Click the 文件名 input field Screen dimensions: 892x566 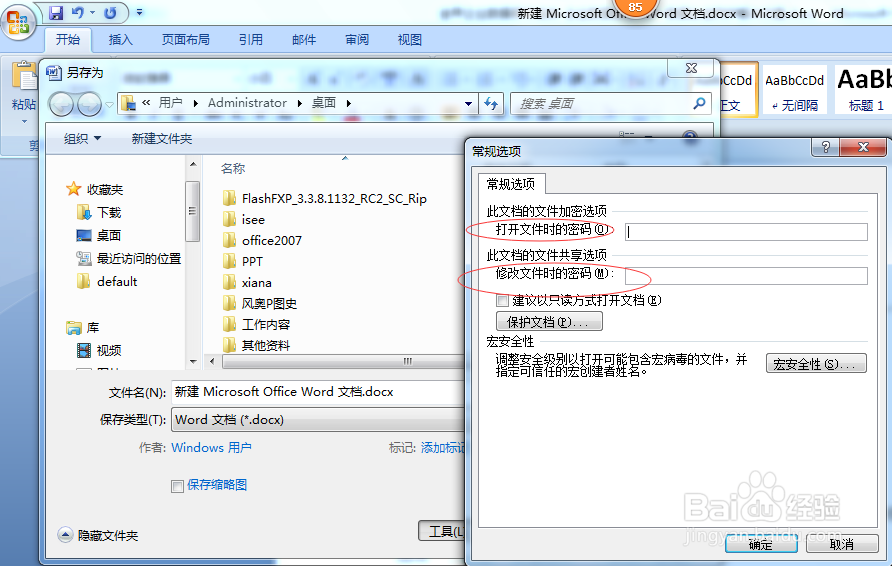[x=319, y=392]
